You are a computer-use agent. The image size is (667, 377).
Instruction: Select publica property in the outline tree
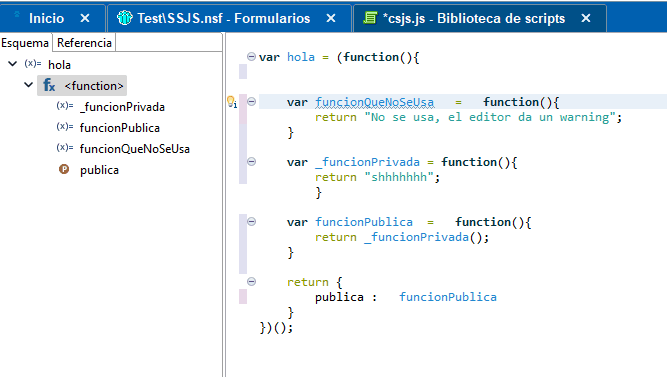tap(99, 170)
